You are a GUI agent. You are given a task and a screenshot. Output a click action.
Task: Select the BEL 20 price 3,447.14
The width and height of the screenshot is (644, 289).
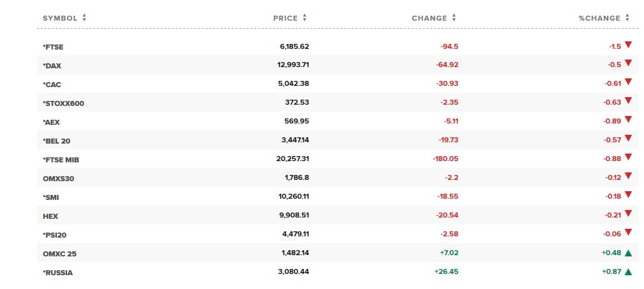pyautogui.click(x=295, y=140)
